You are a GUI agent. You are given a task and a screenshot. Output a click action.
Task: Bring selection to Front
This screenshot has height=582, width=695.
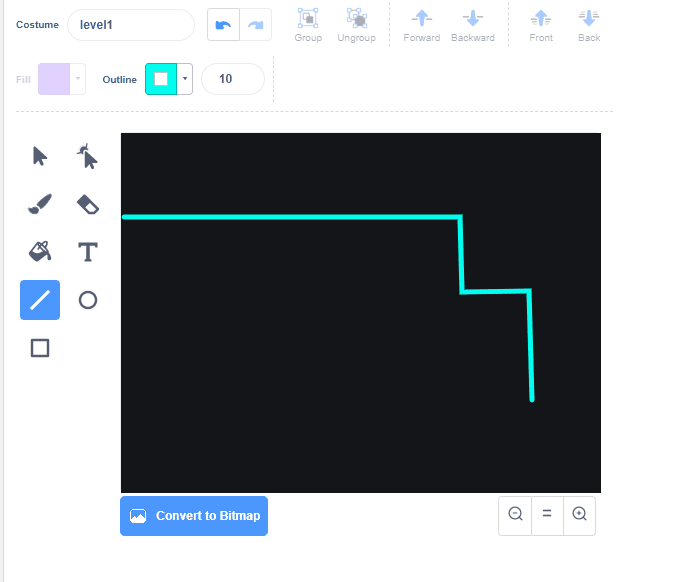541,25
